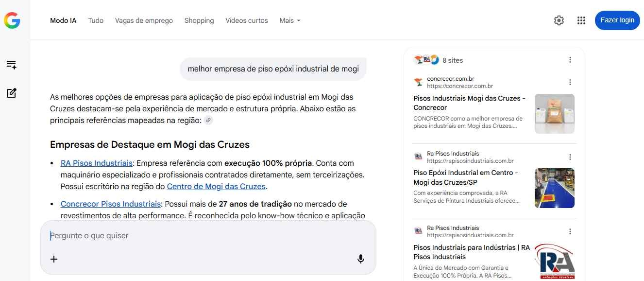
Task: Click the Google logo
Action: pyautogui.click(x=12, y=20)
